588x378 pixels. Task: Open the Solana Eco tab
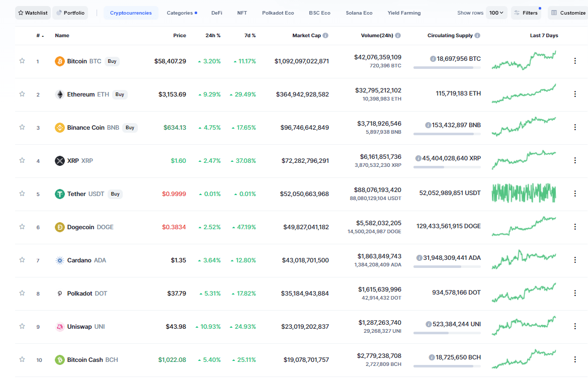[x=359, y=13]
